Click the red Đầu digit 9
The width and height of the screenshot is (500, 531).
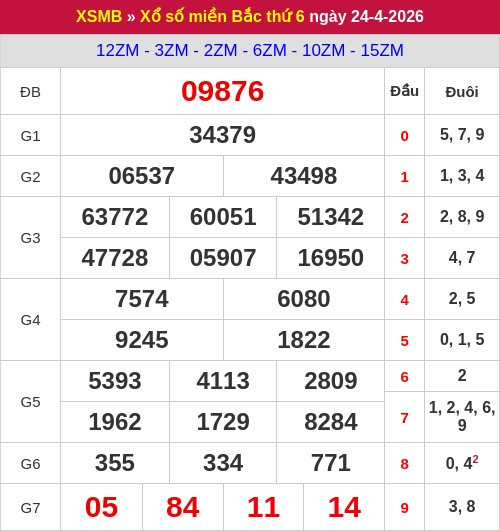404,508
